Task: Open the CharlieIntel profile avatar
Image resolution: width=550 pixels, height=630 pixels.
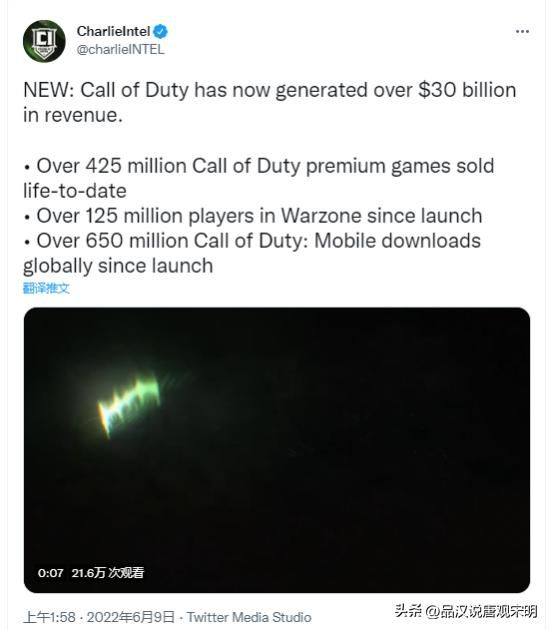Action: tap(44, 41)
